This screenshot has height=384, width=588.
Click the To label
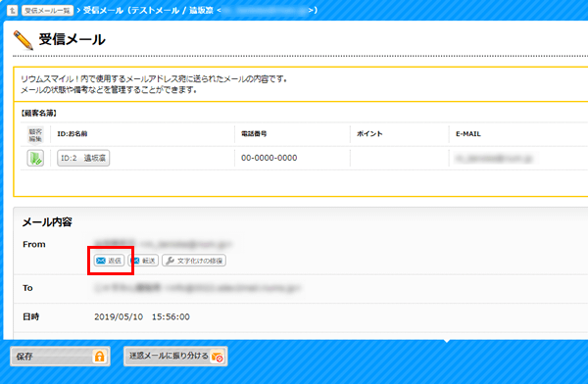tap(27, 288)
